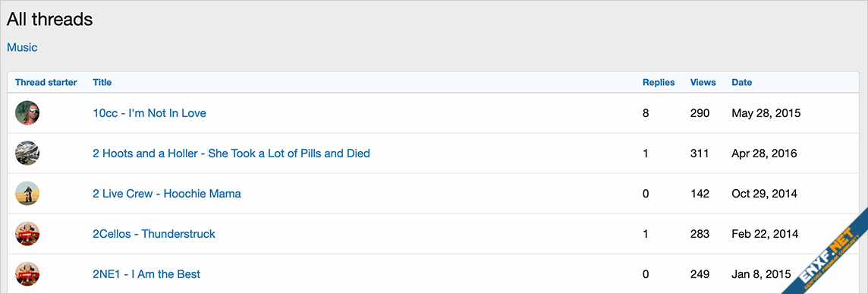Open the Music forum link
Image resolution: width=868 pixels, height=294 pixels.
(x=22, y=48)
